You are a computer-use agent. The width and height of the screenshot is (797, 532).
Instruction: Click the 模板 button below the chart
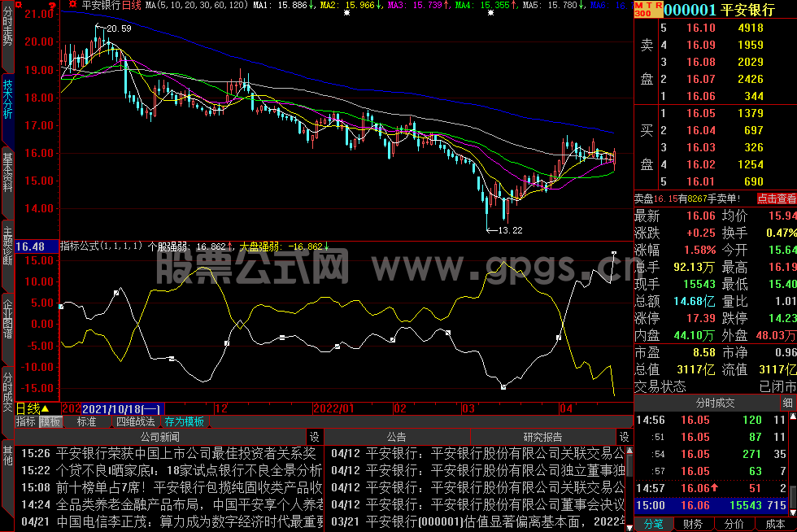click(x=50, y=421)
